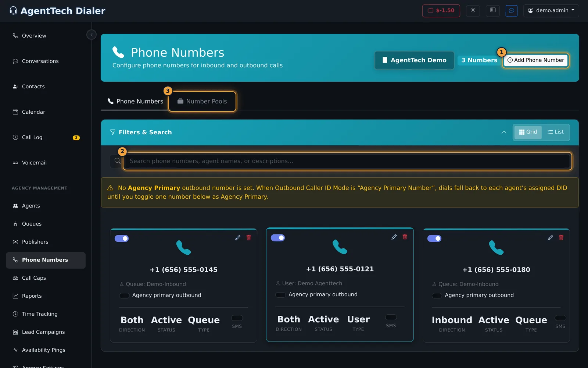Toggle the light/dark theme sun icon

[x=473, y=11]
